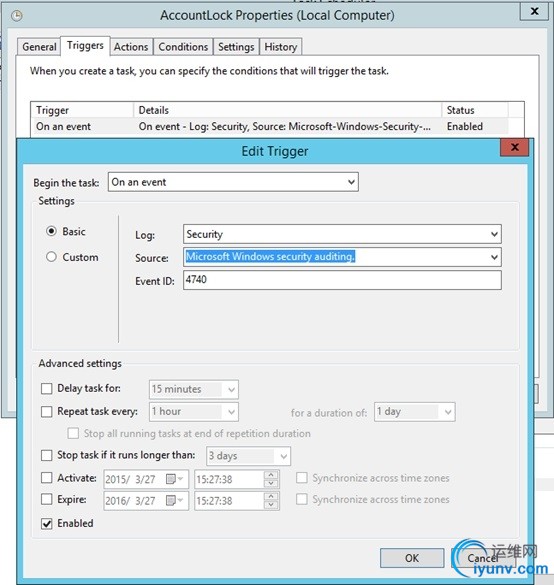Open the Begin the task dropdown
The height and width of the screenshot is (585, 554).
point(233,182)
